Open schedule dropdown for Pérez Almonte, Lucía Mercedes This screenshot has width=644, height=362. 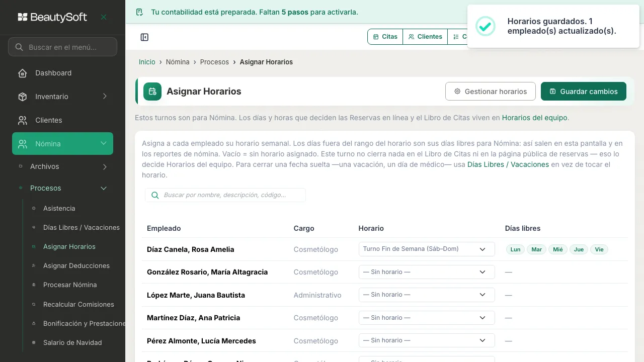427,340
